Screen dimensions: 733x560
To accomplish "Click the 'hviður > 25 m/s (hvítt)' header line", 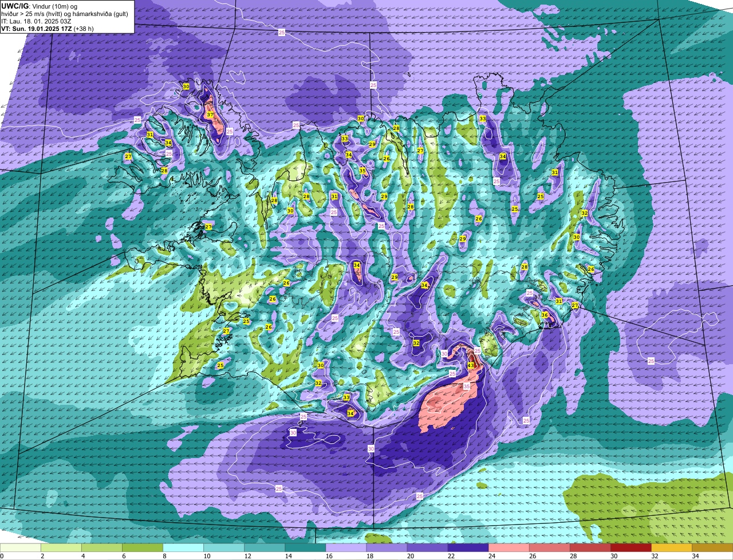I will click(64, 13).
